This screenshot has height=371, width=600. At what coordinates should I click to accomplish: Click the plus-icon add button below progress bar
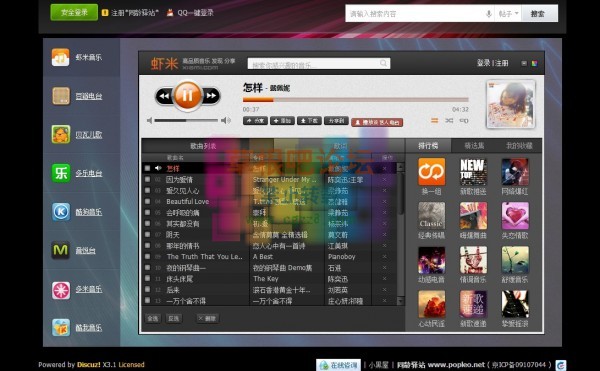click(x=282, y=121)
